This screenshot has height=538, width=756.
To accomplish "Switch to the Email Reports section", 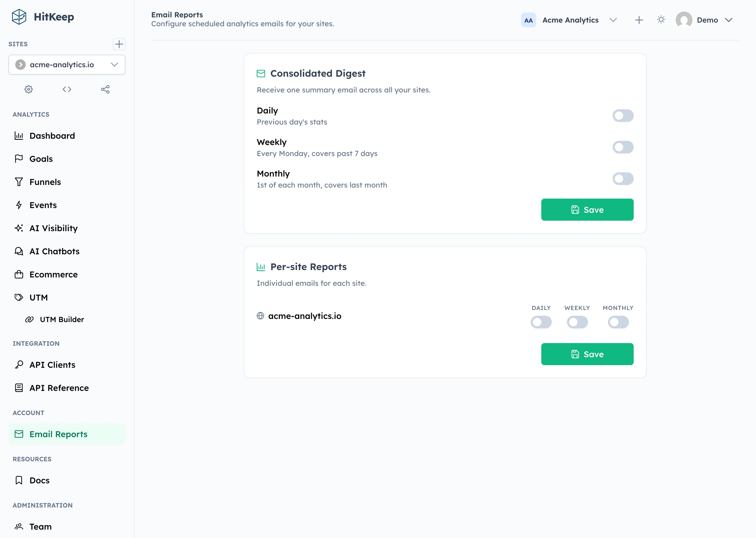I will tap(58, 434).
